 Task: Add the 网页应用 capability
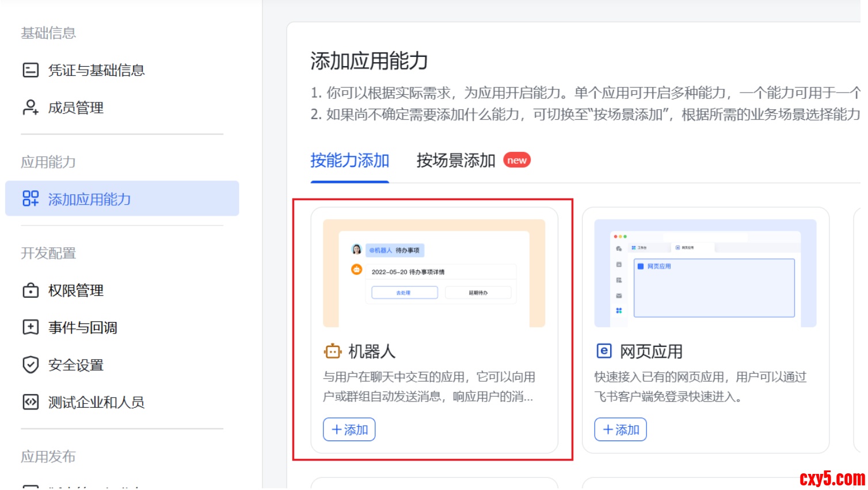620,430
